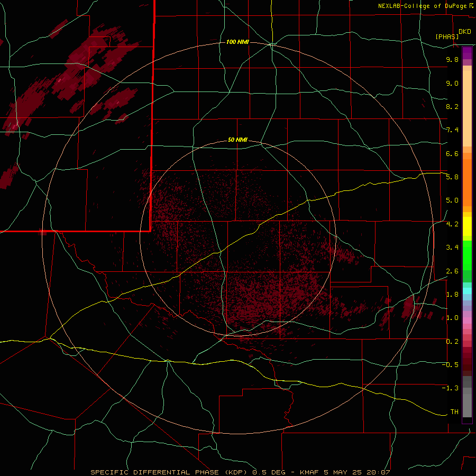
Task: Click the 4.2 legend value
Action: [x=452, y=224]
